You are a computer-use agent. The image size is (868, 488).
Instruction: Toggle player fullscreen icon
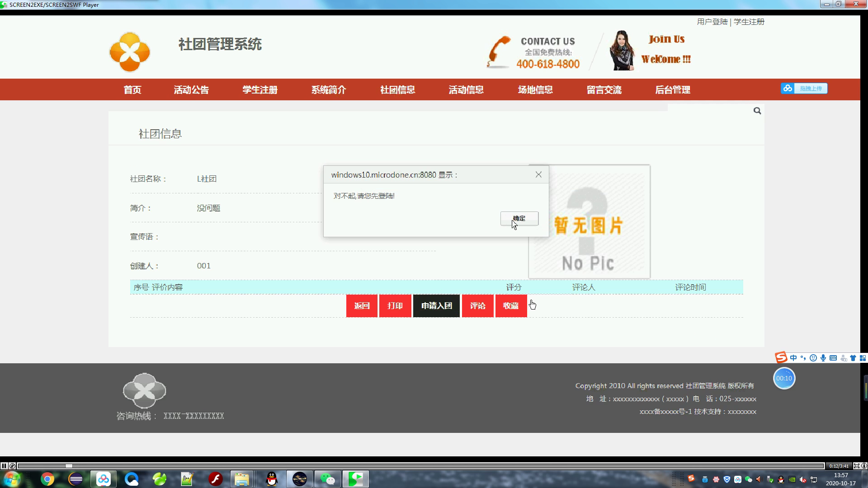(x=856, y=466)
